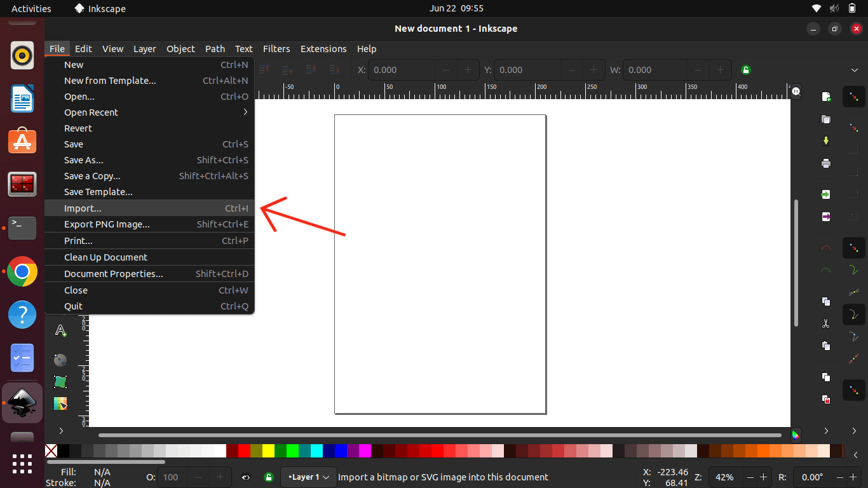Pick the yellow color swatch
This screenshot has height=488, width=868.
point(268,451)
